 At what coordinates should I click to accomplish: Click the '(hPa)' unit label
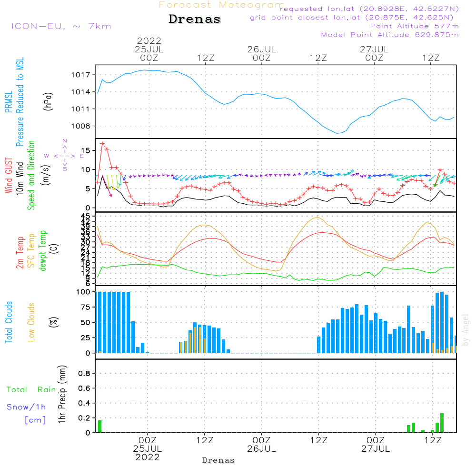click(48, 101)
